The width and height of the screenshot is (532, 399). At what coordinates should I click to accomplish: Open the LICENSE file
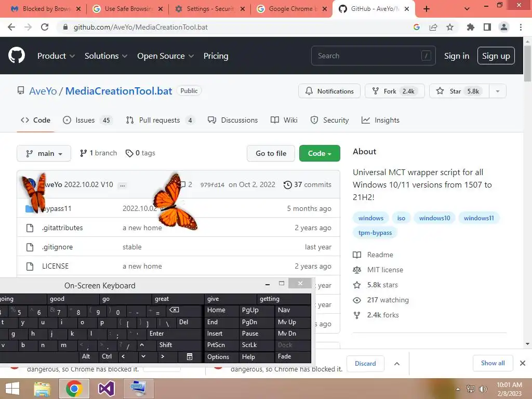[x=55, y=267]
